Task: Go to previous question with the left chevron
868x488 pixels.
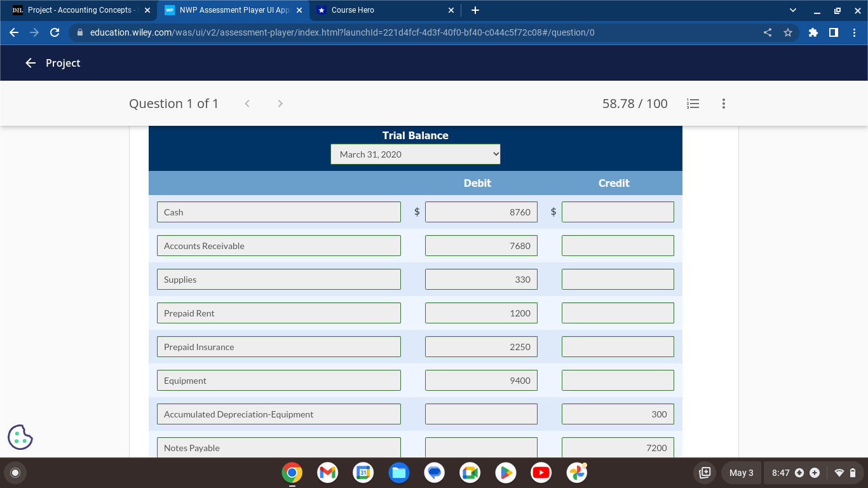Action: tap(247, 103)
